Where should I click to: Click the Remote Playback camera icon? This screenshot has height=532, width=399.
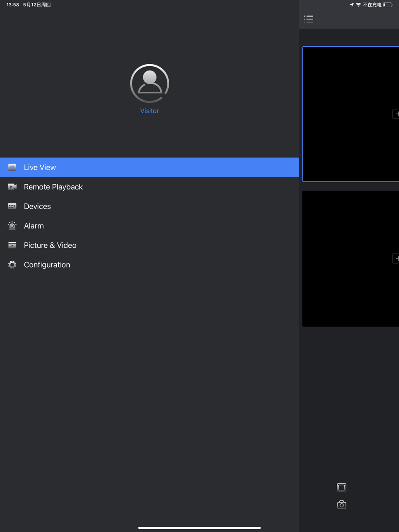(x=12, y=187)
